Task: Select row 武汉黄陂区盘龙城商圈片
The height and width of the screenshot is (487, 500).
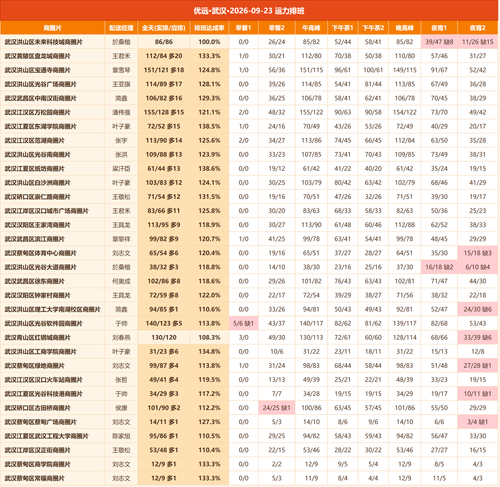Action: [249, 56]
